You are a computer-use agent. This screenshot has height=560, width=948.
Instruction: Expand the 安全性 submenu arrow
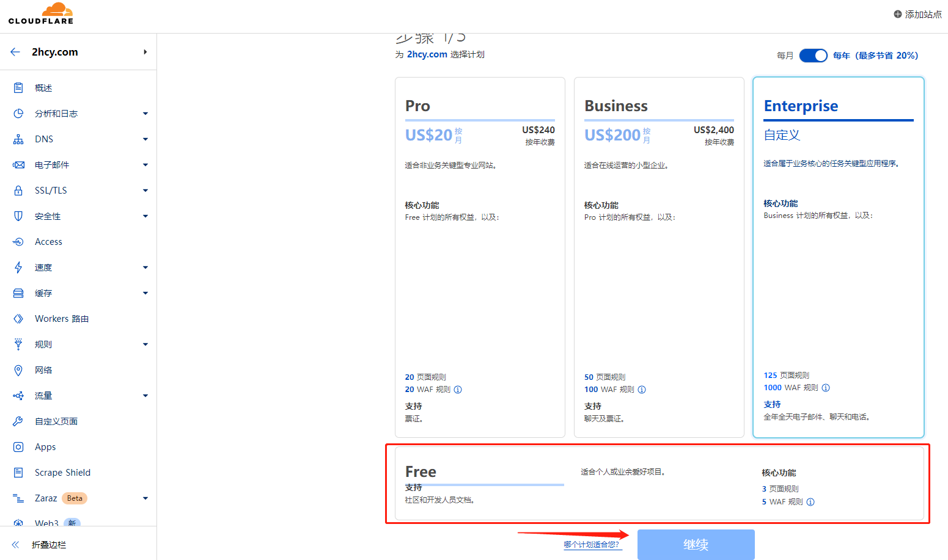coord(145,216)
